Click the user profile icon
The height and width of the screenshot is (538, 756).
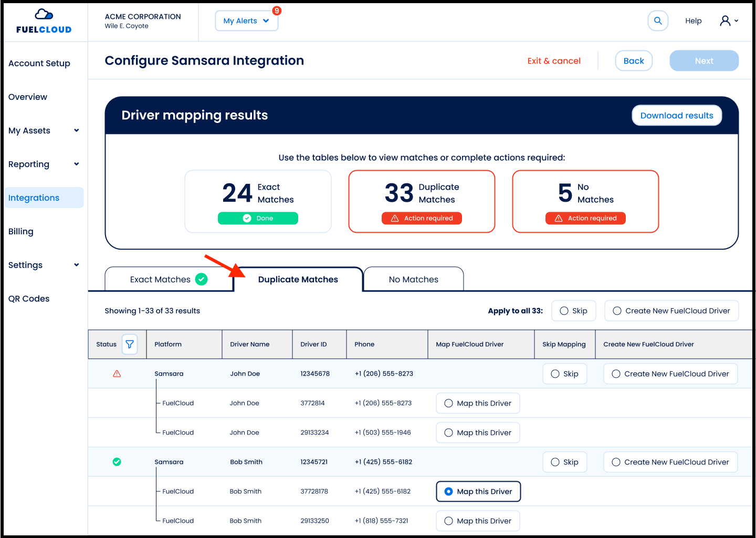[x=726, y=20]
